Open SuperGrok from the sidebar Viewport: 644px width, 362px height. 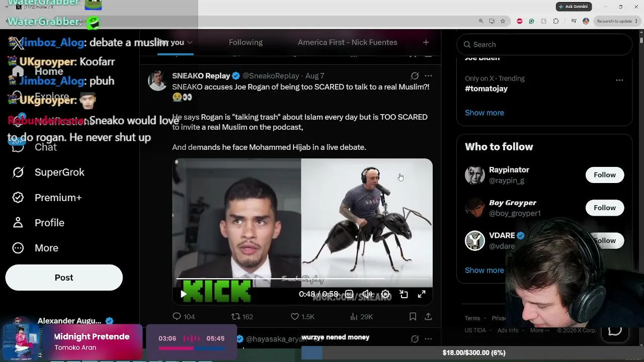tap(59, 172)
